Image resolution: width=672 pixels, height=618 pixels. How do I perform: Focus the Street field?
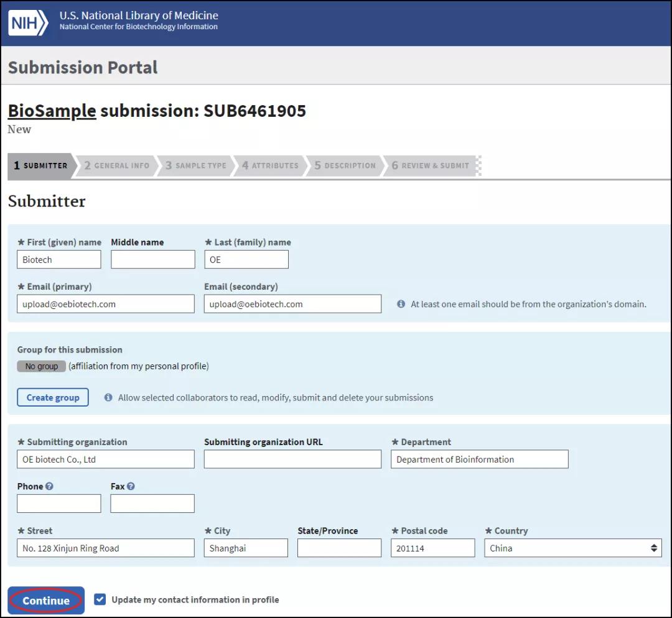[106, 548]
